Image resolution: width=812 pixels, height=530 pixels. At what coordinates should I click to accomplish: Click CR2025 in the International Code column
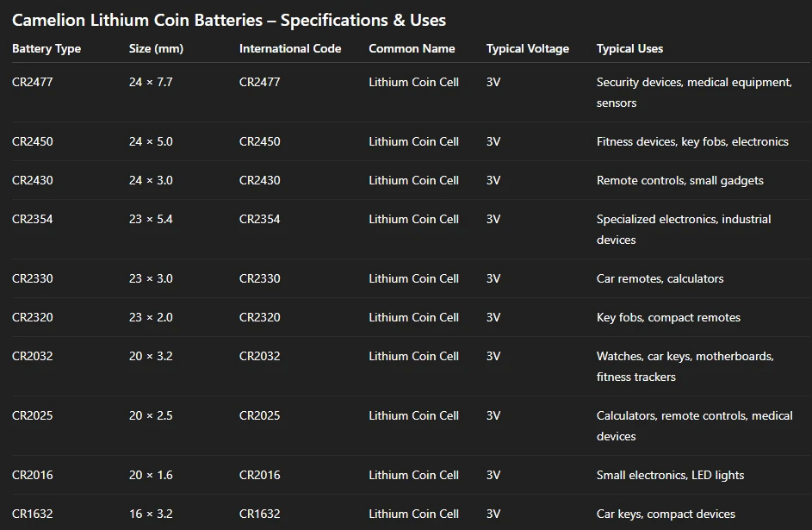click(x=259, y=415)
